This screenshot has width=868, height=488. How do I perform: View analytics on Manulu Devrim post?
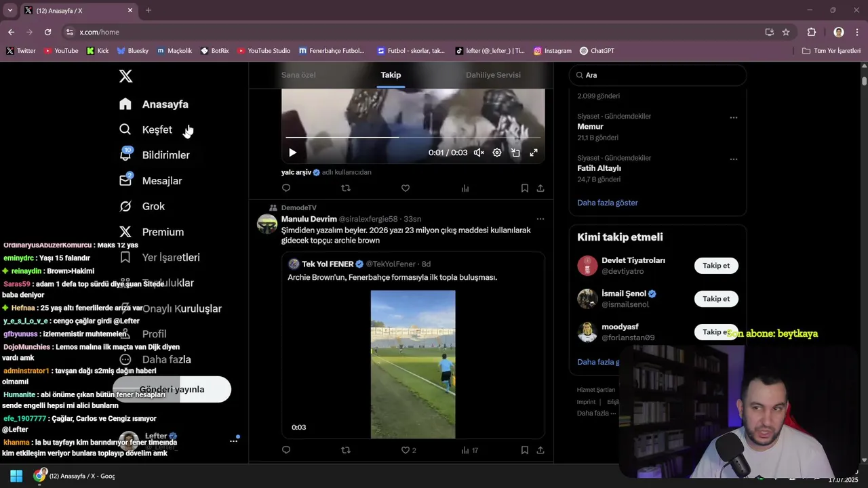[x=470, y=450]
